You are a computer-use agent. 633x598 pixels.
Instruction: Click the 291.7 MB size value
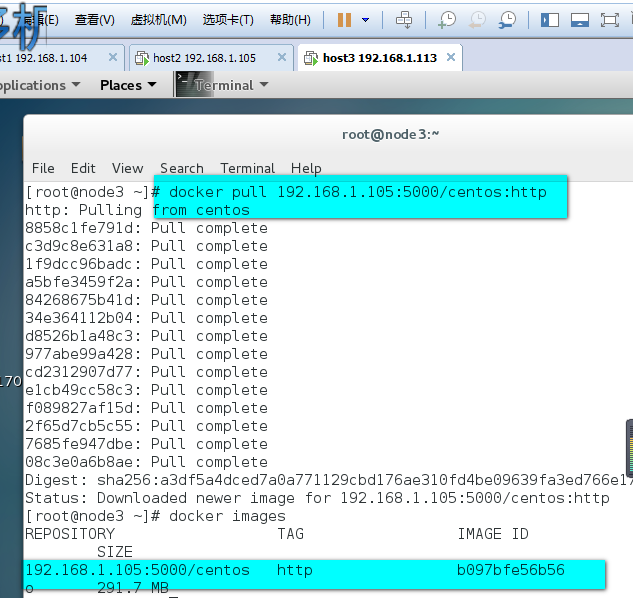point(133,588)
